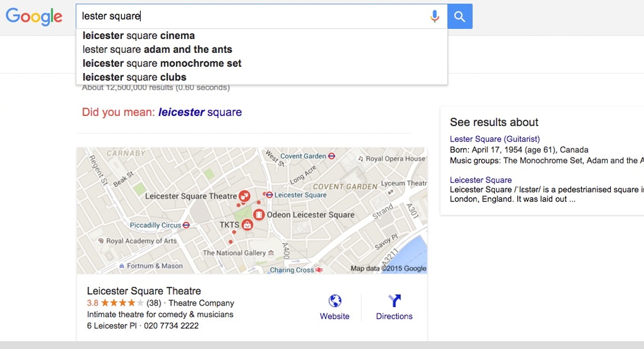Click the Fortnum & Mason shop icon
Screen dimensions: 644x349
click(x=121, y=266)
